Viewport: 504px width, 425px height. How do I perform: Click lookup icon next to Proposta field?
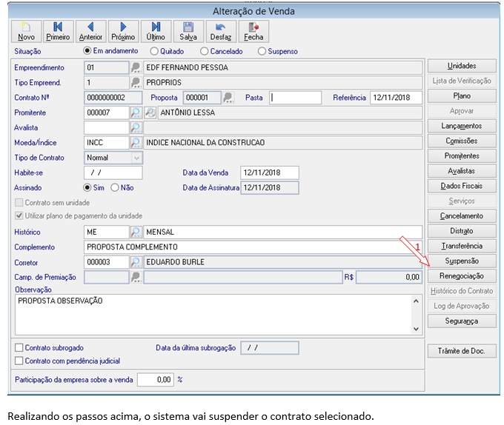pyautogui.click(x=228, y=98)
